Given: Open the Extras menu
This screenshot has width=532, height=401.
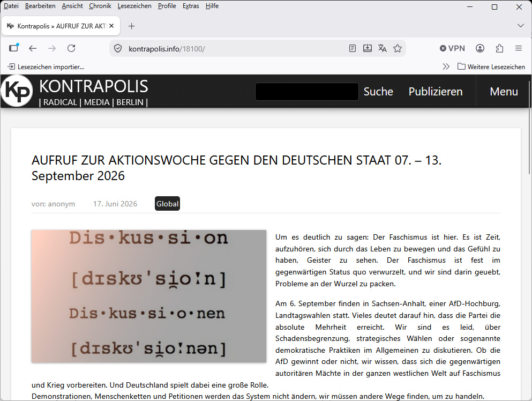Looking at the screenshot, I should [x=191, y=6].
